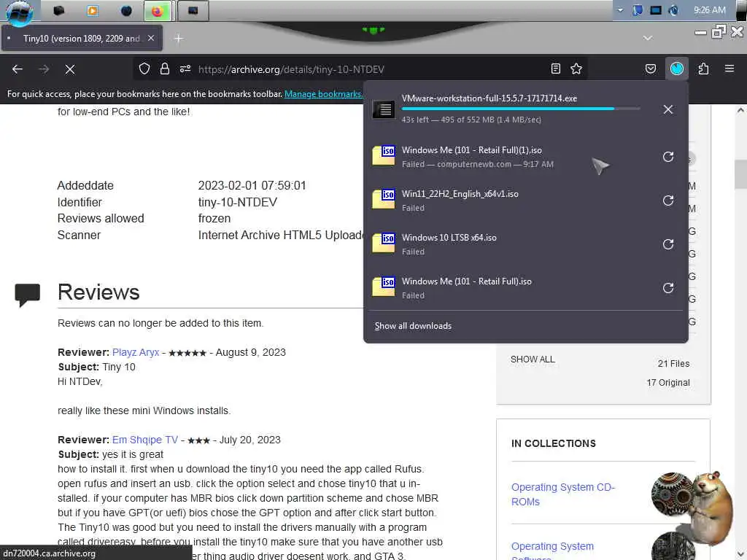Click the 21 Files count text
This screenshot has width=747, height=560.
click(673, 363)
